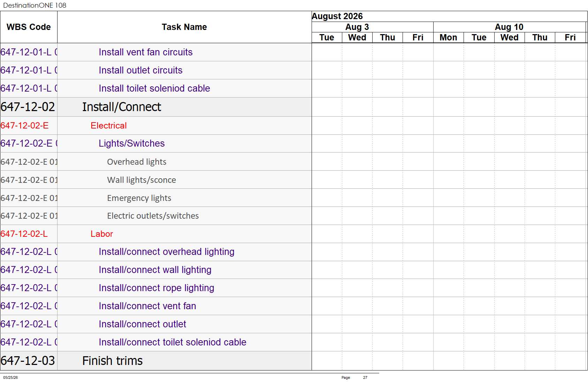Select the Install vent fan circuits task
The image size is (588, 382).
coord(145,52)
